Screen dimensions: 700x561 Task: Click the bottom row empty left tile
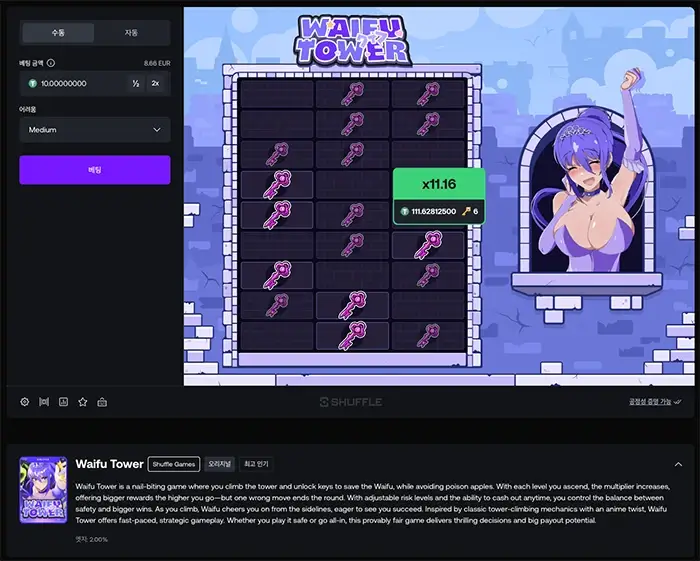277,336
